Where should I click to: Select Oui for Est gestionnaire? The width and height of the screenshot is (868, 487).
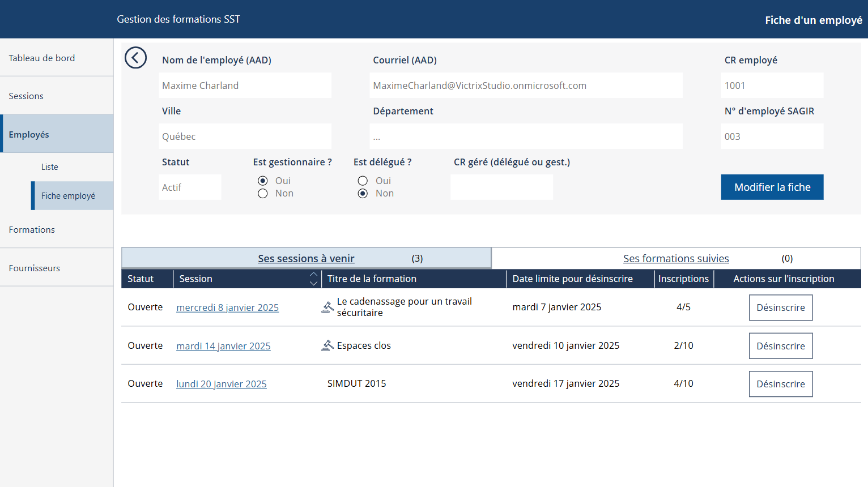coord(263,181)
